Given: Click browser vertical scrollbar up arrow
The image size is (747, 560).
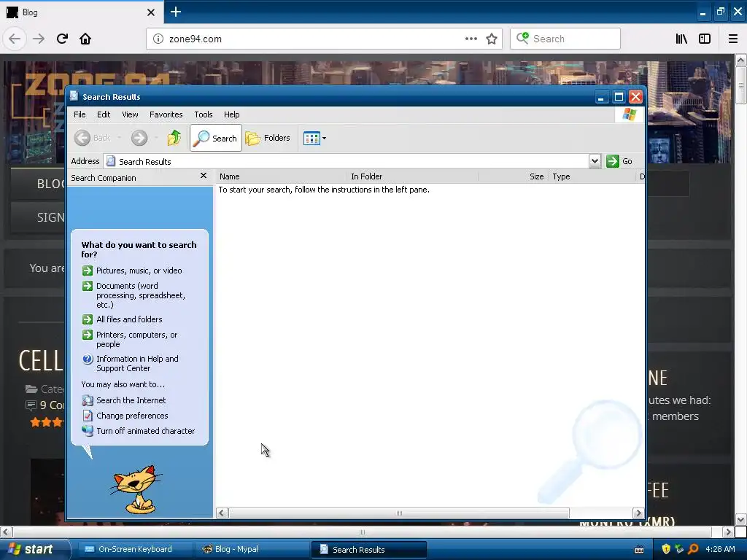Looking at the screenshot, I should [x=741, y=60].
